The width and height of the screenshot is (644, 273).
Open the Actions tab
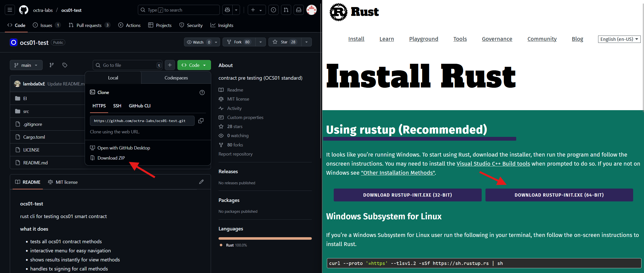(x=130, y=25)
